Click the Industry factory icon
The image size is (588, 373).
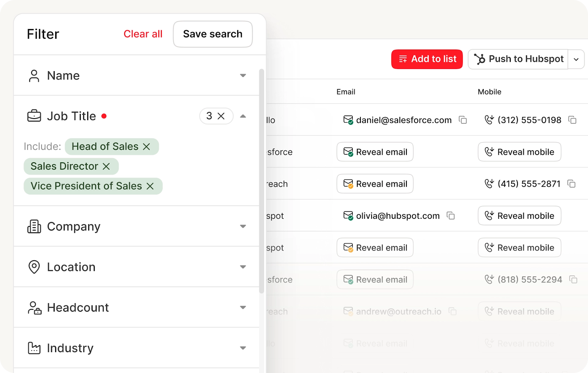click(34, 348)
